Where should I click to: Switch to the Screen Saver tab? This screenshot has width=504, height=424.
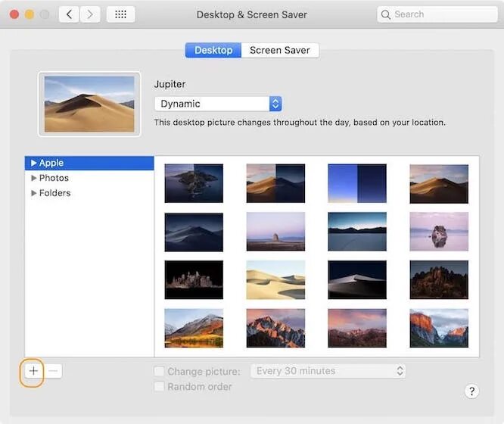(x=280, y=50)
